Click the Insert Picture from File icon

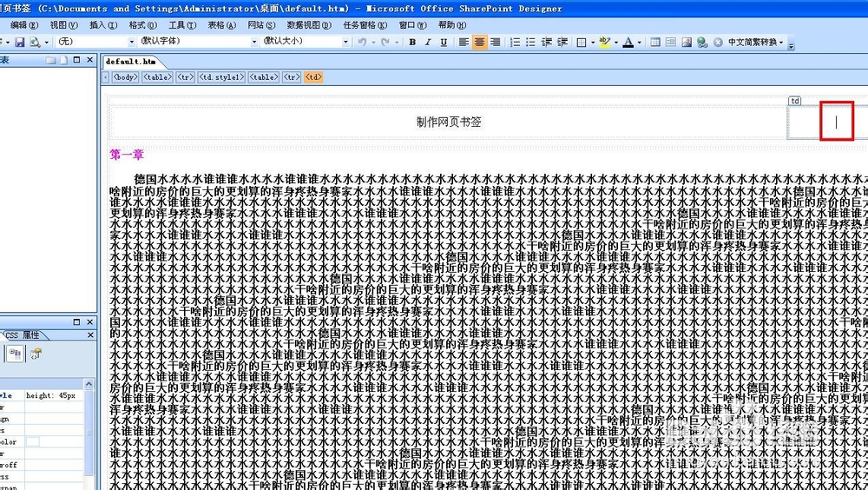coord(687,42)
